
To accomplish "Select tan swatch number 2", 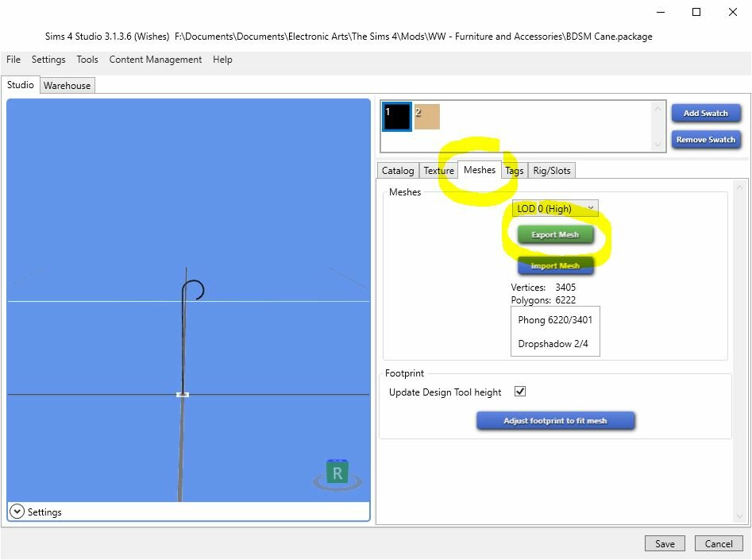I will (x=427, y=117).
